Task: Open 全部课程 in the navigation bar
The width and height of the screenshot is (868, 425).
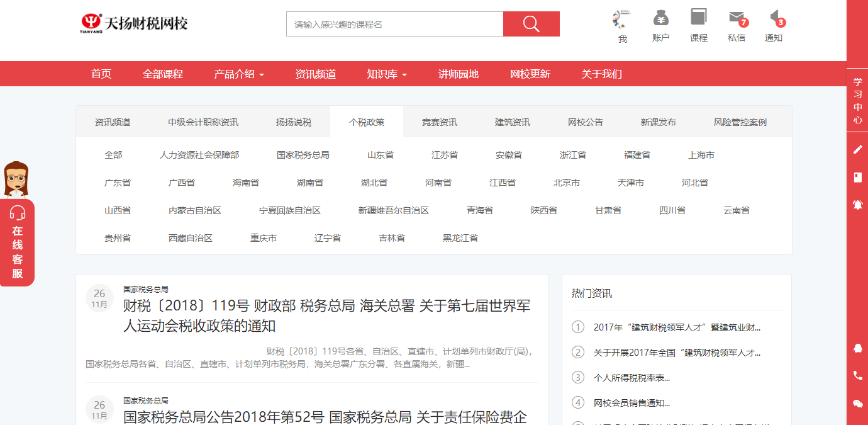Action: pos(162,74)
